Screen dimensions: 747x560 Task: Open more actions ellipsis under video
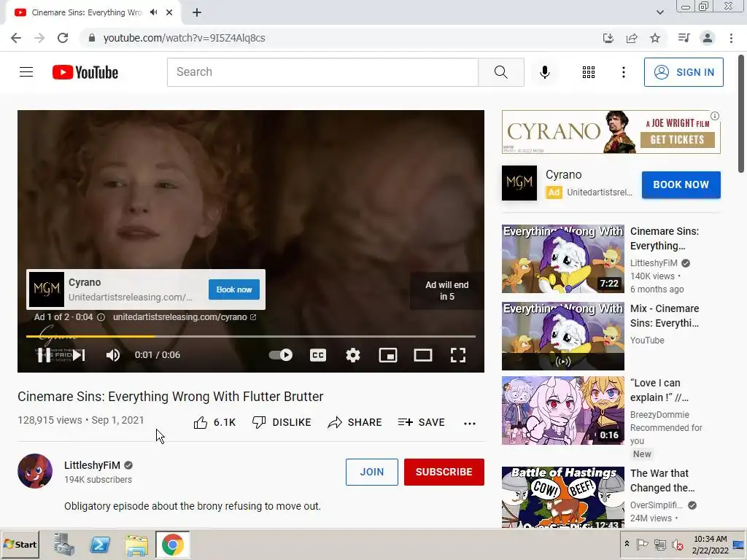[x=470, y=423]
